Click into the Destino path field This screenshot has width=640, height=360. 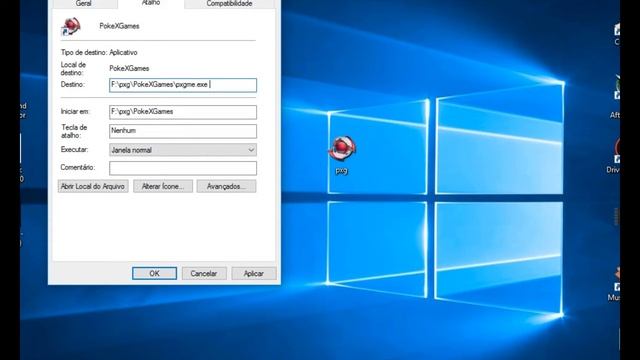pos(183,85)
